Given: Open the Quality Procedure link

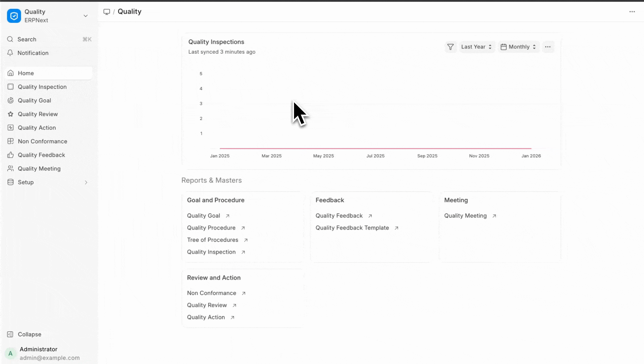Looking at the screenshot, I should click(211, 228).
